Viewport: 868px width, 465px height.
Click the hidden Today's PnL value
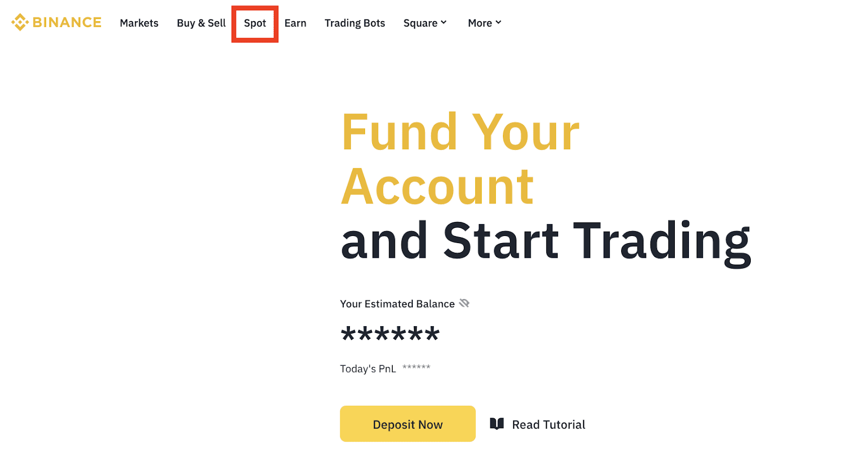417,367
